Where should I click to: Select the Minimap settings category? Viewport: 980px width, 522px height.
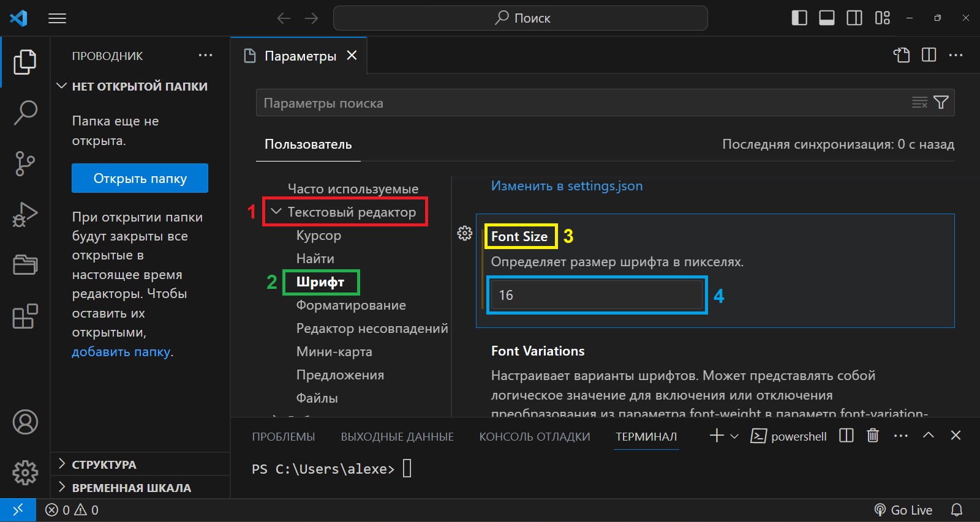pyautogui.click(x=334, y=352)
